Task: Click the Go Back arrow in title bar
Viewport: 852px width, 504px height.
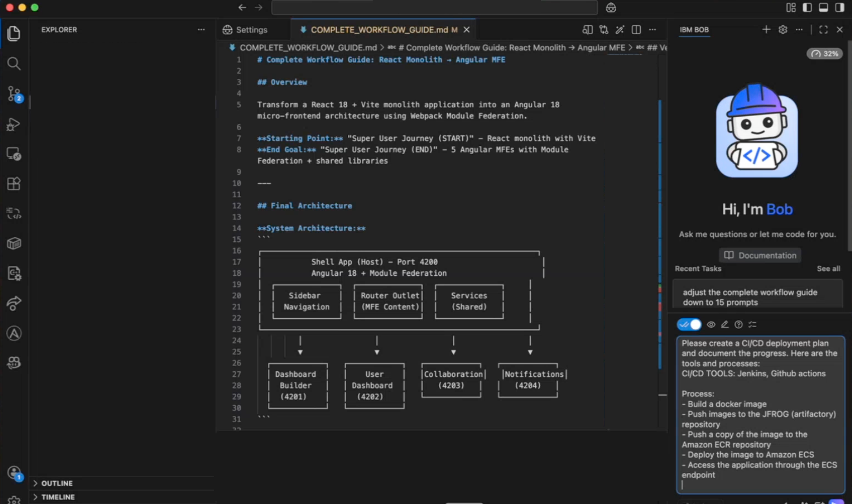Action: click(242, 7)
